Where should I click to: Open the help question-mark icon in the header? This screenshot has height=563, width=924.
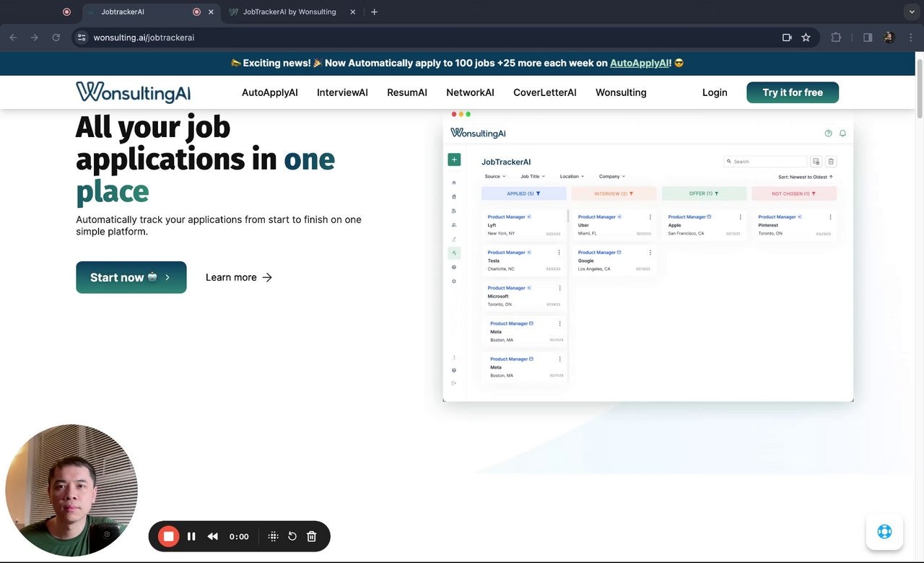(x=828, y=133)
